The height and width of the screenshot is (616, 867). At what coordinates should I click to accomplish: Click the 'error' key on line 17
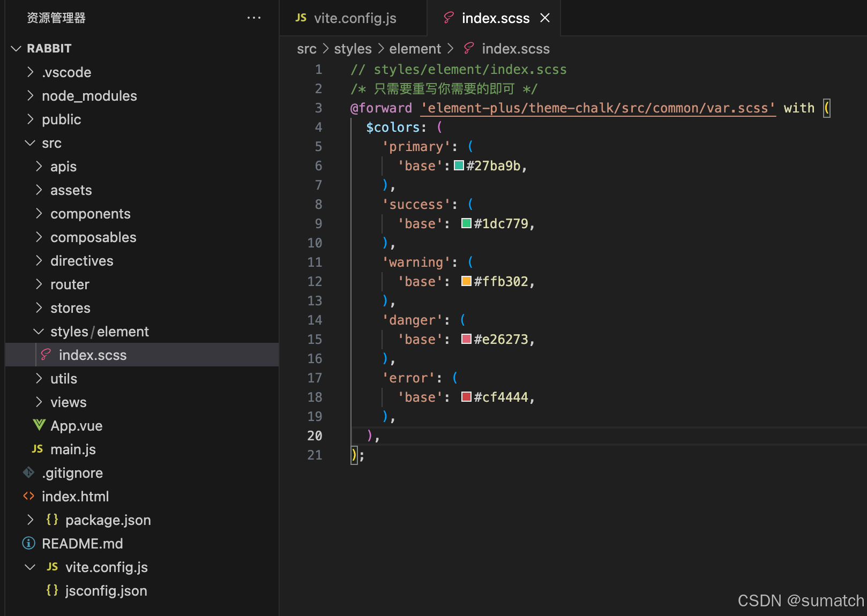[x=408, y=378]
